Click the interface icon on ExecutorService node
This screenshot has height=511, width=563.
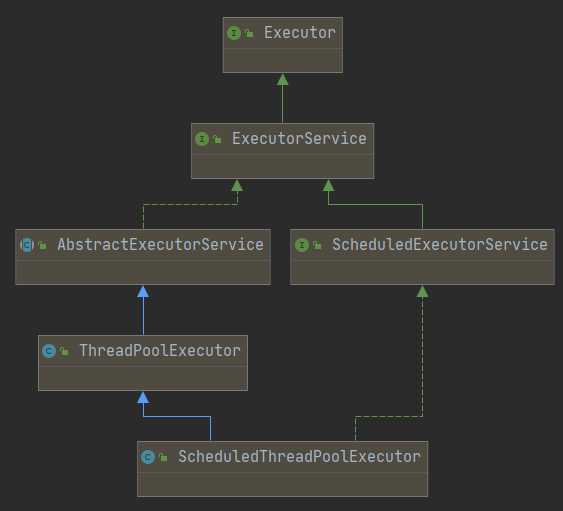point(202,139)
